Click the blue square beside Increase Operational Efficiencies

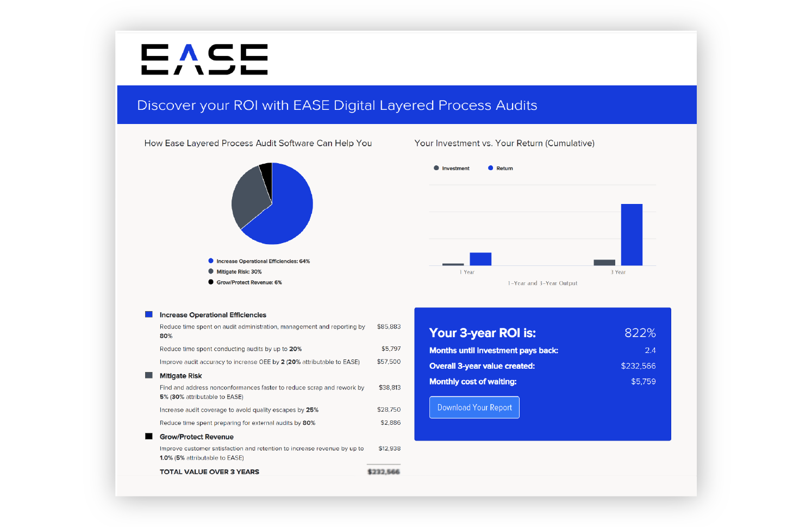coord(148,314)
